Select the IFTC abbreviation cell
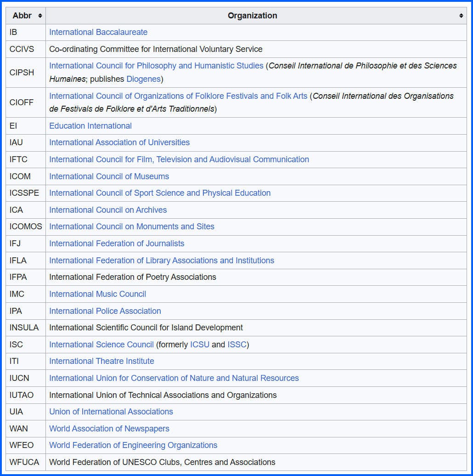The height and width of the screenshot is (476, 473). (x=25, y=159)
